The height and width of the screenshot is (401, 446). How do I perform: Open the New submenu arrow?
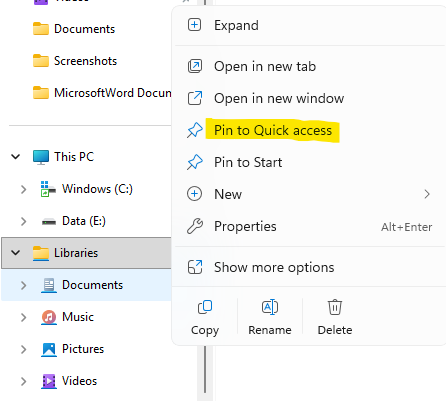(427, 194)
